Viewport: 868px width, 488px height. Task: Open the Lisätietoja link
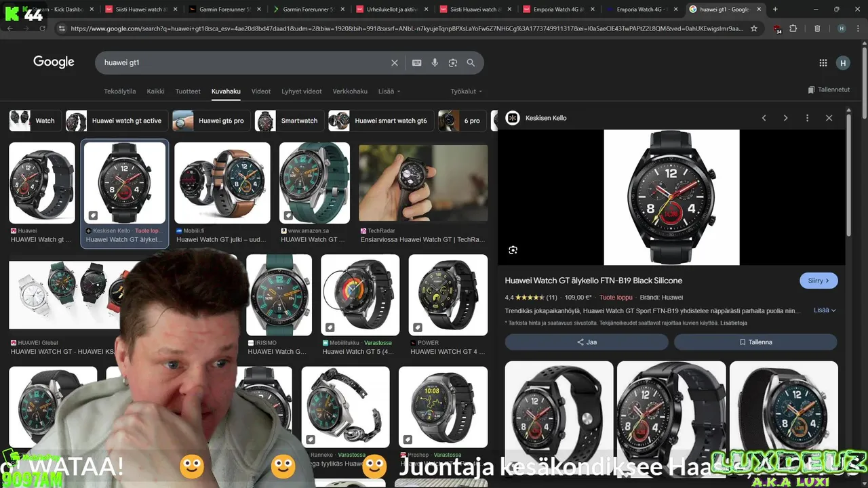tap(734, 323)
